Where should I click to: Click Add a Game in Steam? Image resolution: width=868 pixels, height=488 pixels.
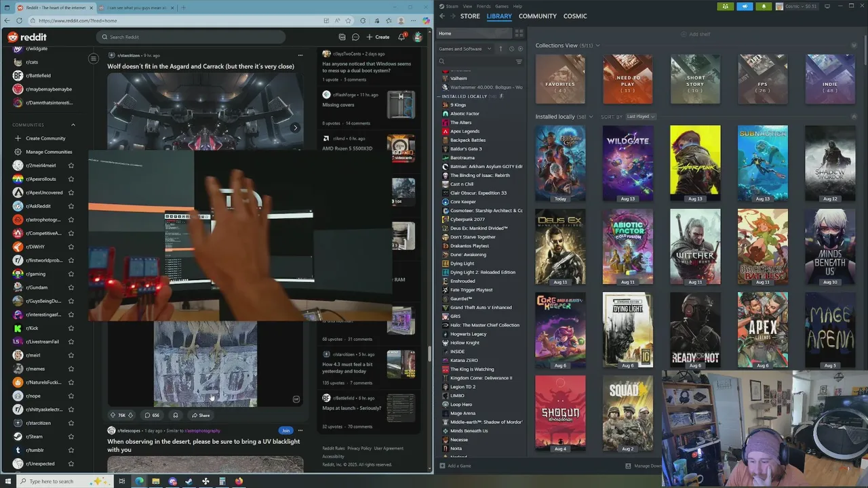pyautogui.click(x=456, y=466)
